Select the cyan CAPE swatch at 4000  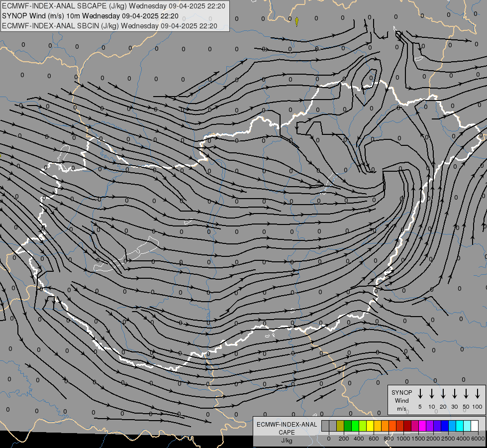tap(460, 426)
